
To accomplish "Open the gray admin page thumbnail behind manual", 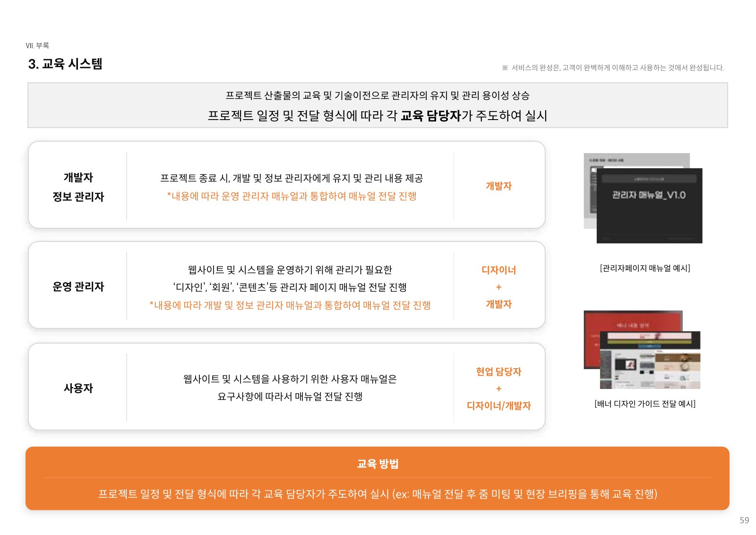I will coord(590,191).
